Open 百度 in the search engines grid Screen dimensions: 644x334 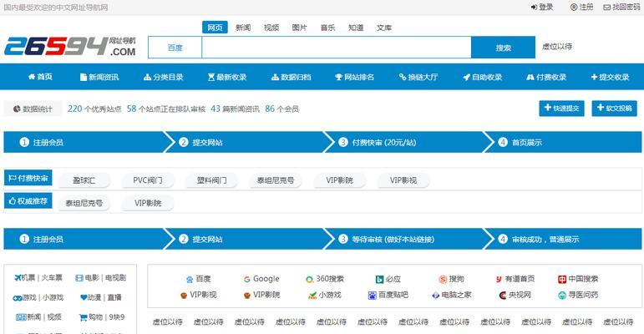coord(198,279)
